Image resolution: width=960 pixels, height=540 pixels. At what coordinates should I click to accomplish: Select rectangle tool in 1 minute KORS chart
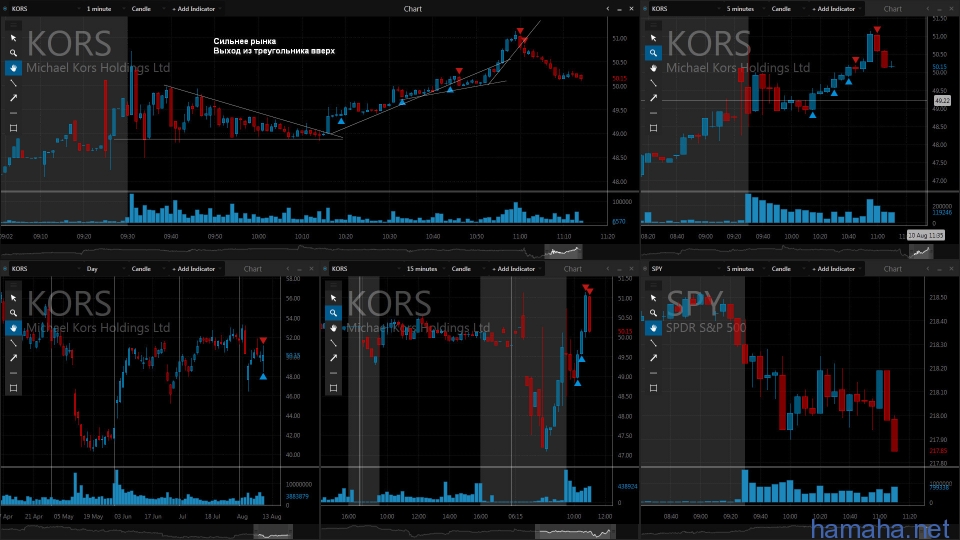coord(13,128)
